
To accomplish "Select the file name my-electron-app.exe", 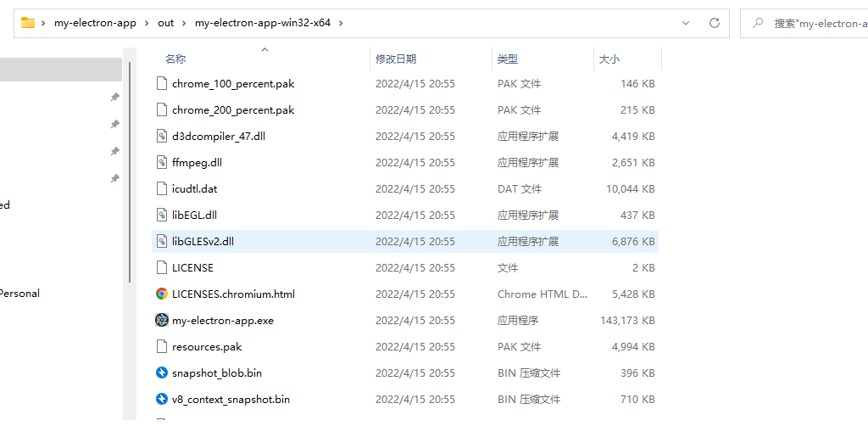I will [x=223, y=320].
